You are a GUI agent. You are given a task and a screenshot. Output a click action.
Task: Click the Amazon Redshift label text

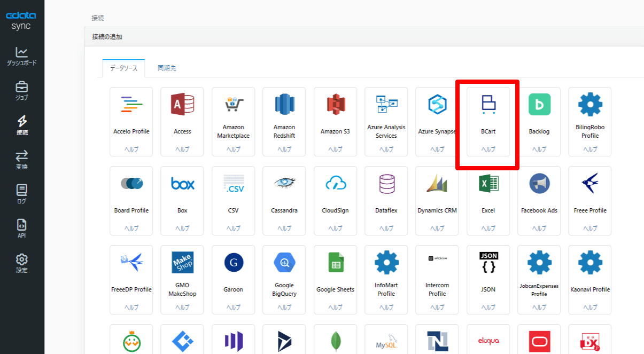(x=284, y=131)
